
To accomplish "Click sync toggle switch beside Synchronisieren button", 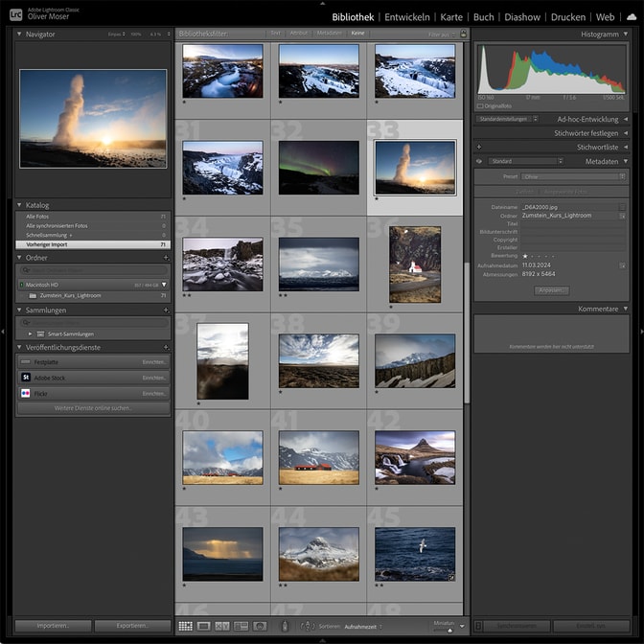I will (478, 626).
